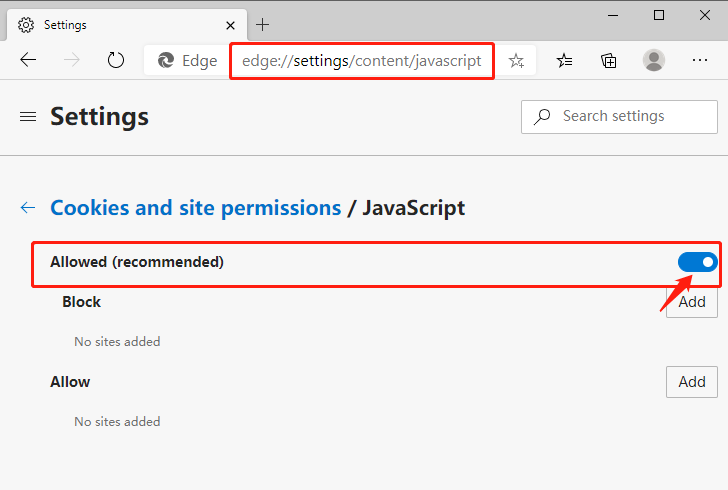Open the user profile avatar

(x=654, y=60)
